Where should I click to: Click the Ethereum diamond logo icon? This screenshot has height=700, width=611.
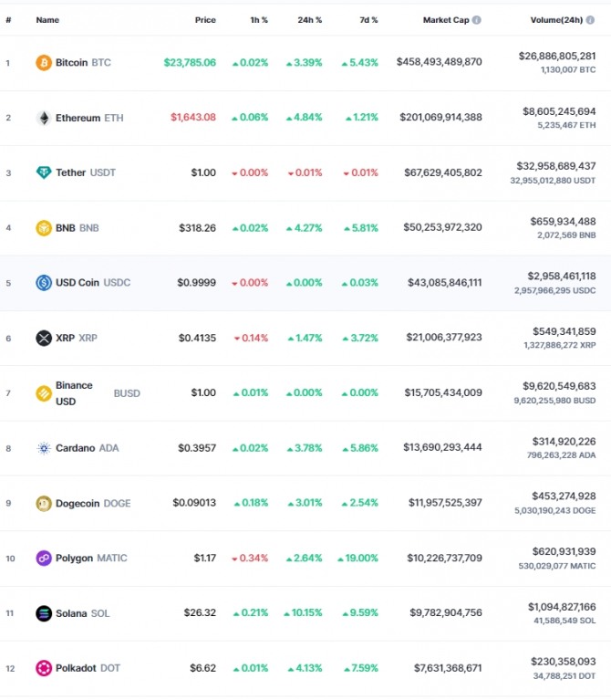pos(44,118)
